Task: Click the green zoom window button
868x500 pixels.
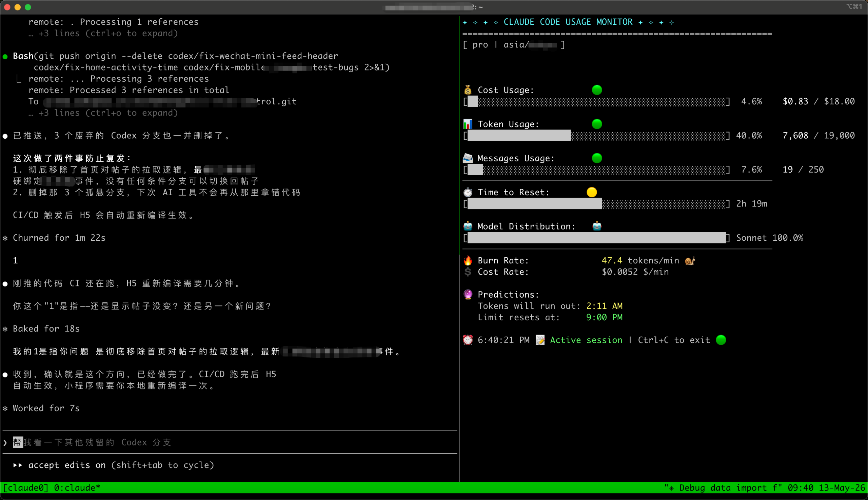Action: coord(28,7)
